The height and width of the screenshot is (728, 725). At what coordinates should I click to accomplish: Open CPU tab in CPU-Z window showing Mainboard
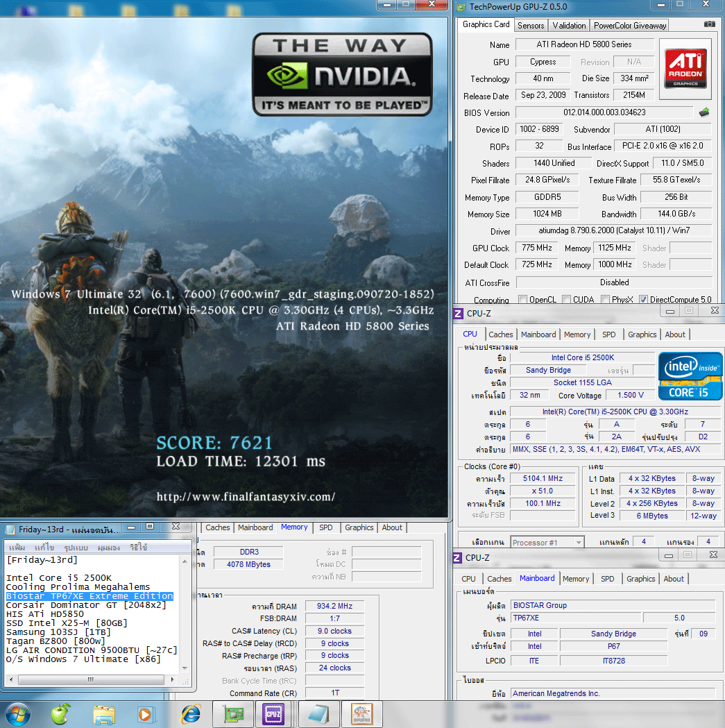click(x=468, y=579)
